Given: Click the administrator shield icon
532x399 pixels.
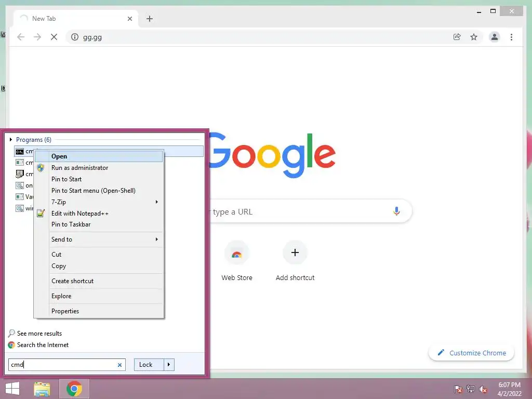Looking at the screenshot, I should (41, 168).
